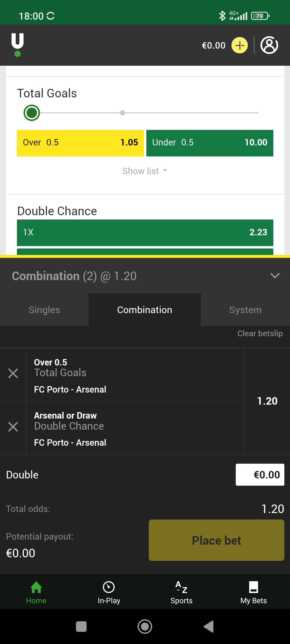Image resolution: width=290 pixels, height=644 pixels.
Task: Collapse the betslip with chevron arrow
Action: (x=275, y=276)
